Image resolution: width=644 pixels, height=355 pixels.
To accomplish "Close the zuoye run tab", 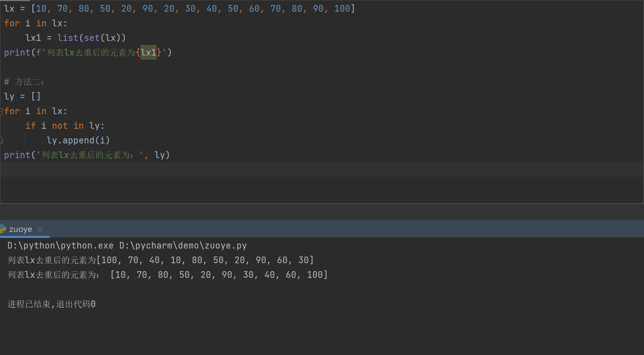I will [40, 229].
